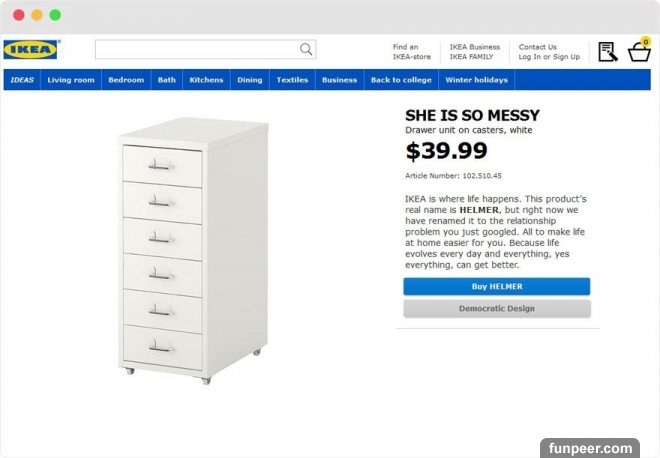Image resolution: width=660 pixels, height=458 pixels.
Task: Click the red window close dot
Action: pyautogui.click(x=19, y=15)
